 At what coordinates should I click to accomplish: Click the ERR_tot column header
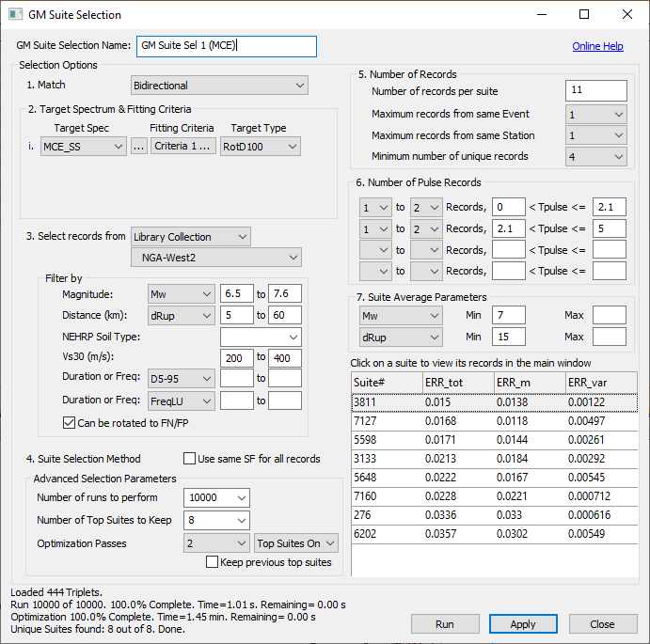[457, 382]
